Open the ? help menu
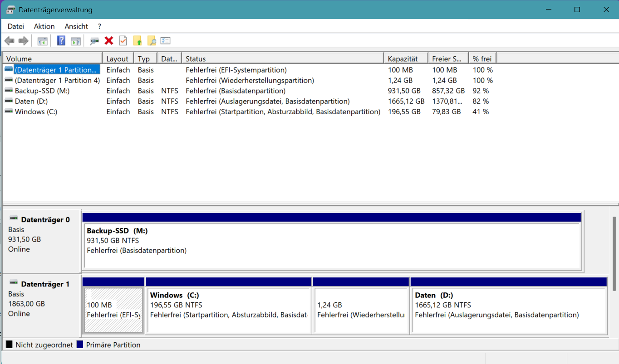This screenshot has width=619, height=364. [x=99, y=26]
